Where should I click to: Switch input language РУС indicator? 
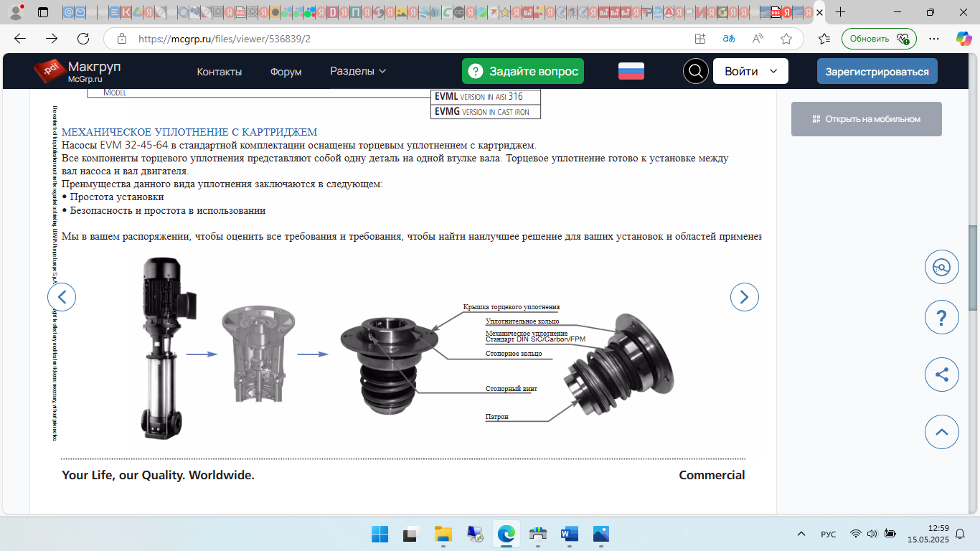tap(828, 534)
